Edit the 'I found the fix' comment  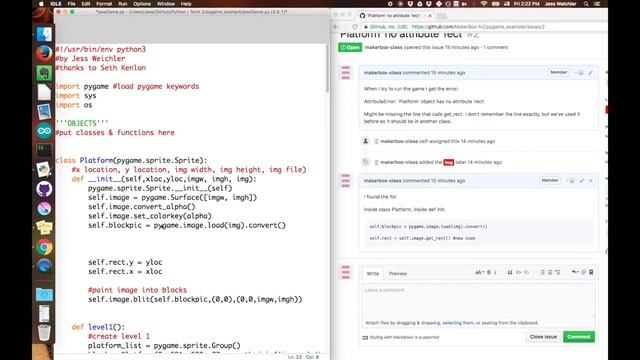point(582,180)
